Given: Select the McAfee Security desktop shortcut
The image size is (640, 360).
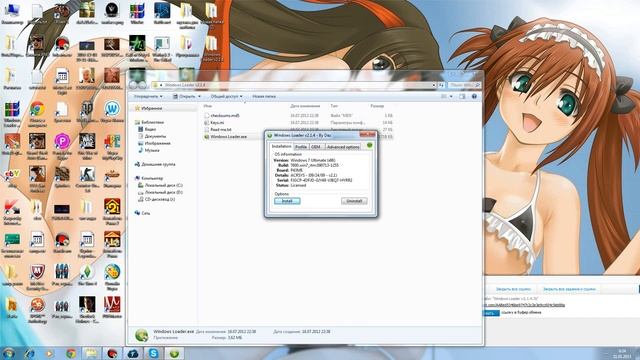Looking at the screenshot, I should coord(37,277).
